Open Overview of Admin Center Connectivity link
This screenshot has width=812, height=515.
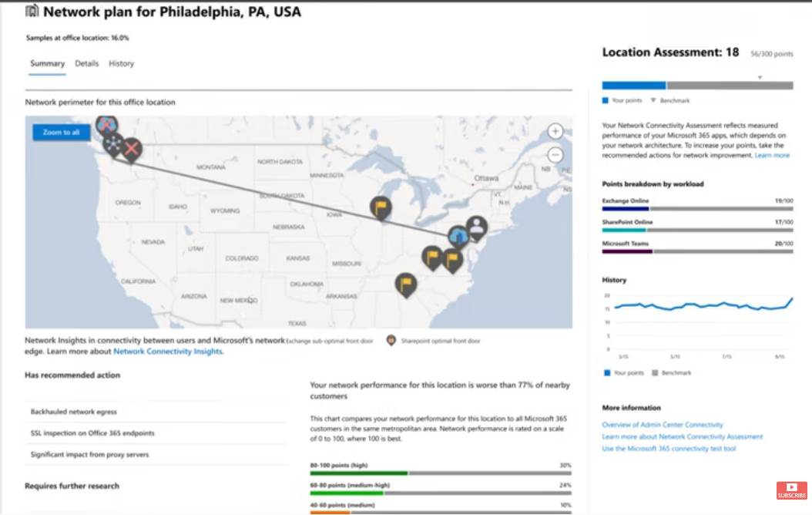(x=662, y=425)
